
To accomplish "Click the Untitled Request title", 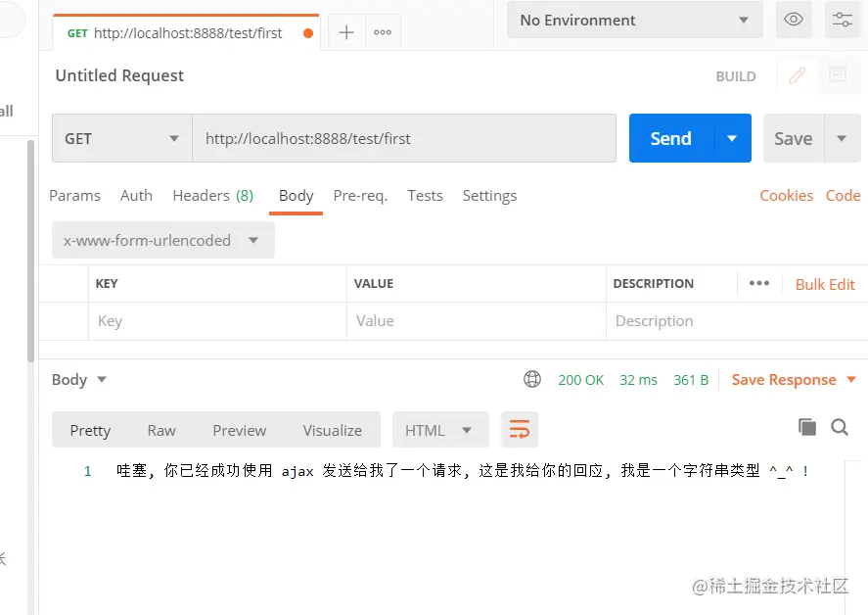I will [x=119, y=75].
